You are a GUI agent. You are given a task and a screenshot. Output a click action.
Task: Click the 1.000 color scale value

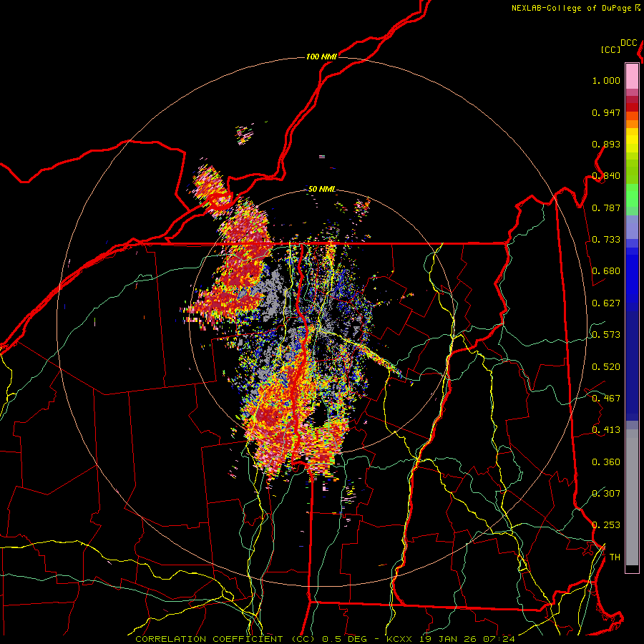coord(606,80)
